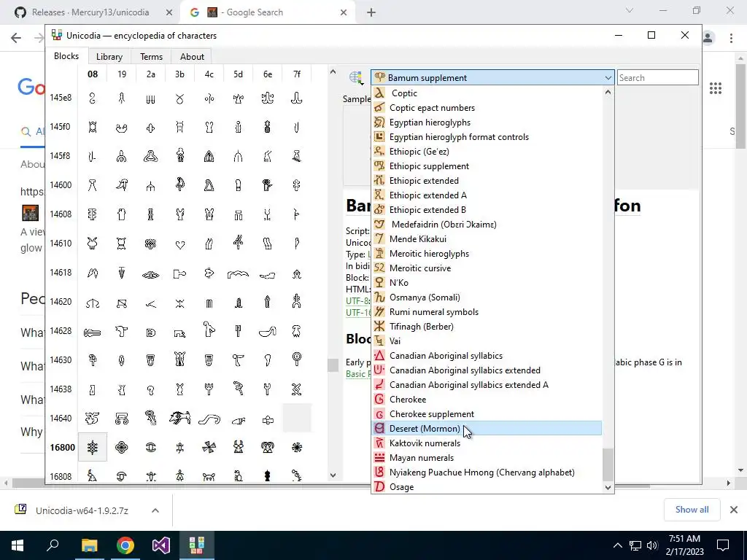Image resolution: width=747 pixels, height=560 pixels.
Task: Select the Canadian Aboriginal syllabics icon
Action: tap(379, 356)
